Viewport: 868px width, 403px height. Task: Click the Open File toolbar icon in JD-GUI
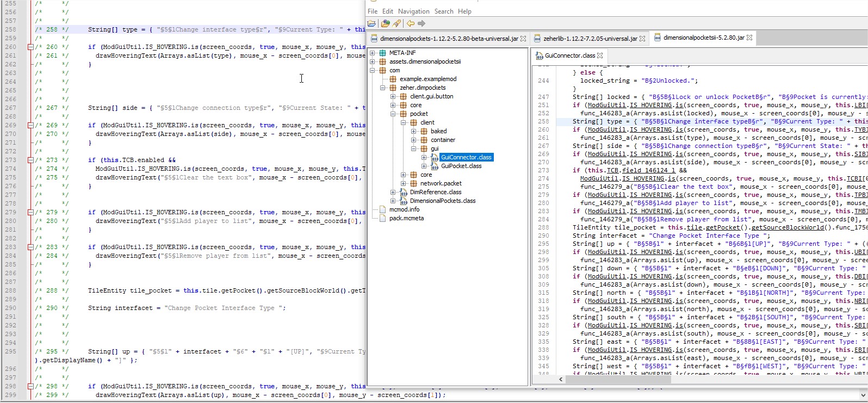point(372,23)
